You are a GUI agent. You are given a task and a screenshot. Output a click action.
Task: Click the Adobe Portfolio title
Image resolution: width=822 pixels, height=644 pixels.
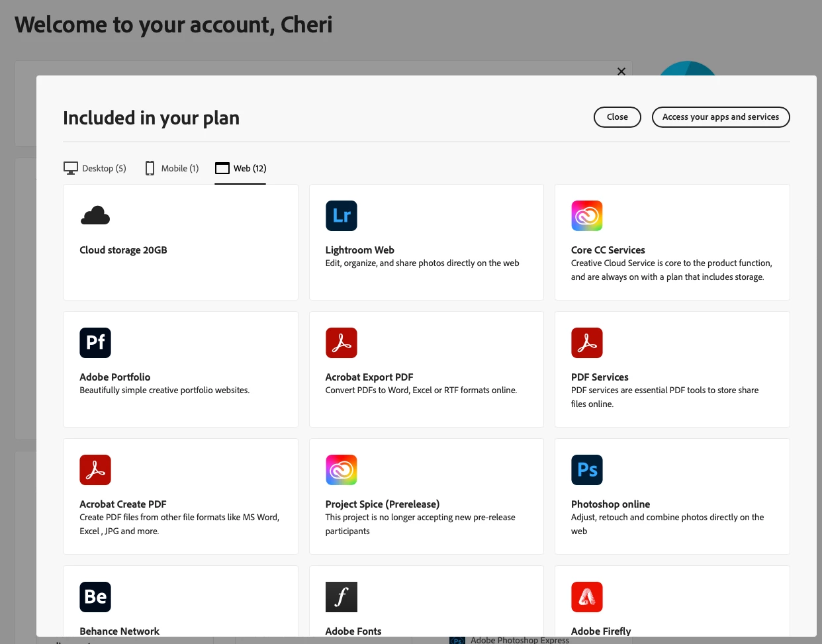coord(115,377)
